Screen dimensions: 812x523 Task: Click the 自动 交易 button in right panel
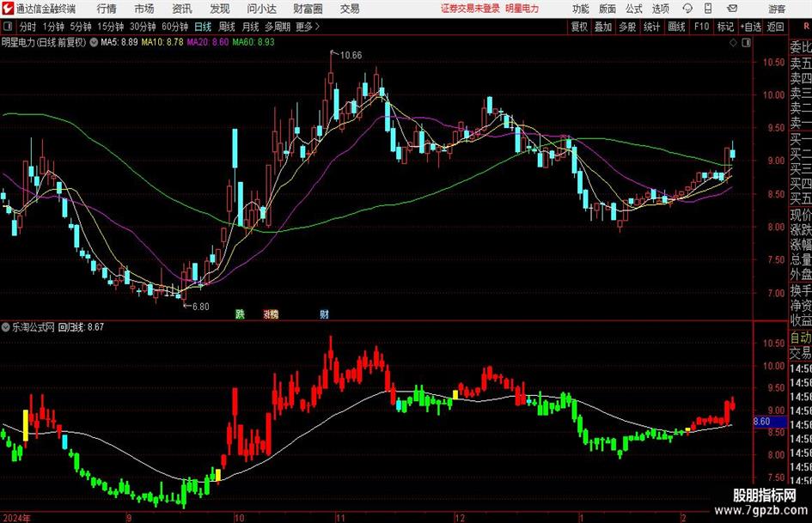coord(800,345)
